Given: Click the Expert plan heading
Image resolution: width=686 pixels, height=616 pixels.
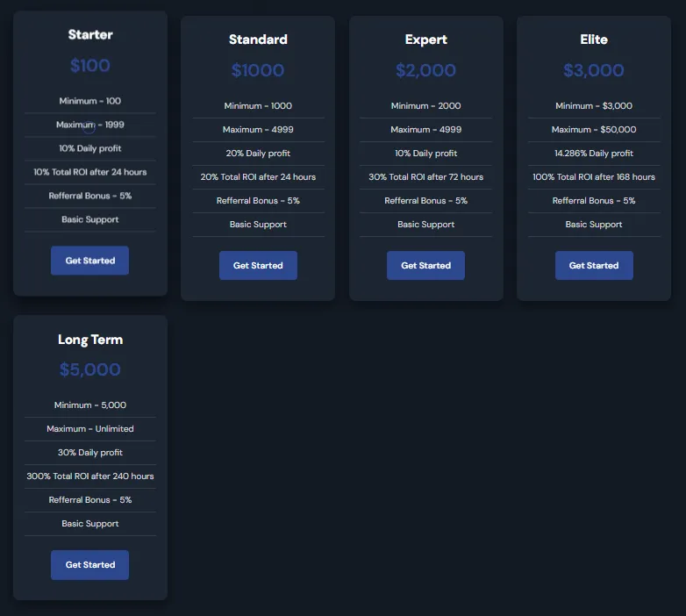Looking at the screenshot, I should pos(425,39).
